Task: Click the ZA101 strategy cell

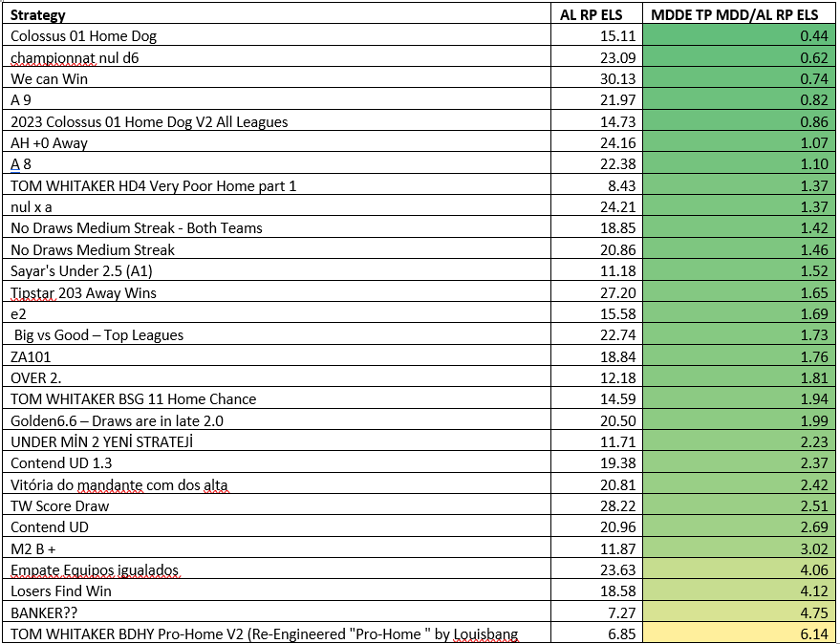Action: coord(276,356)
